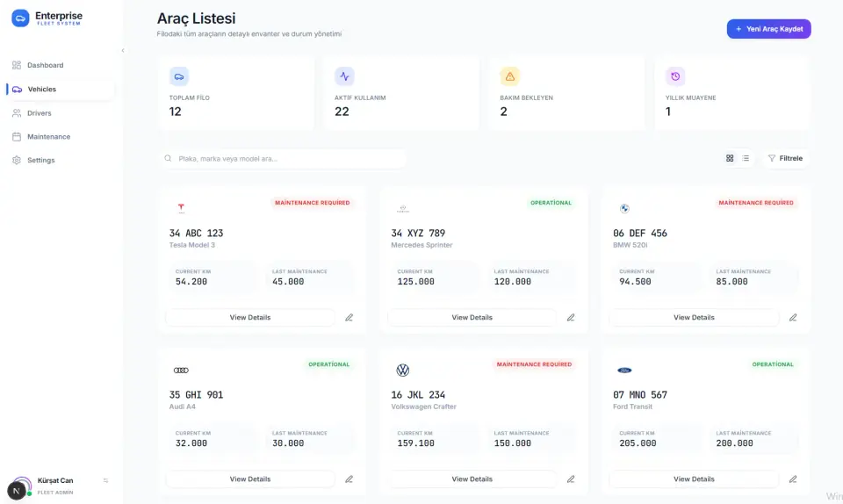Click the Yıllık Muayene clock icon
Viewport: 843px width, 504px height.
click(675, 76)
